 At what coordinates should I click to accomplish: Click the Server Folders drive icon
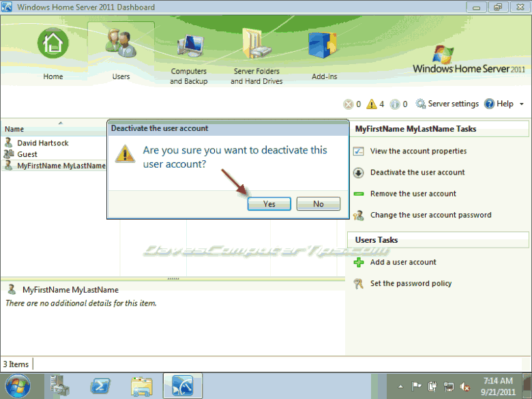coord(256,44)
